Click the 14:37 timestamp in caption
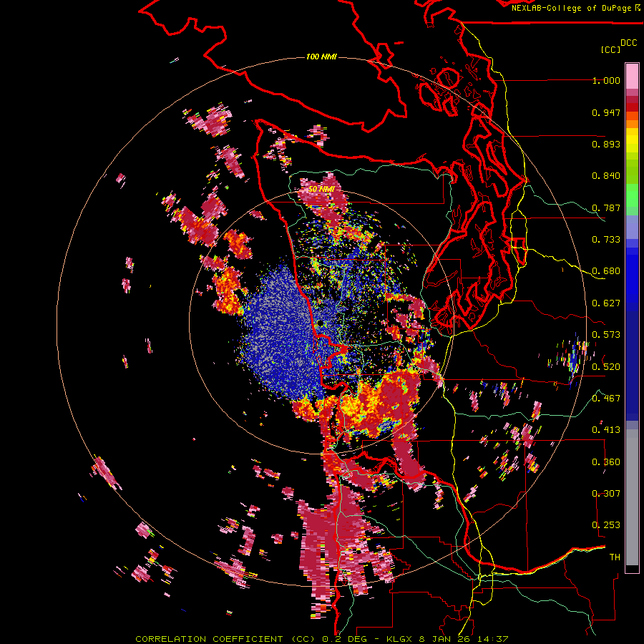The width and height of the screenshot is (644, 644). 493,639
